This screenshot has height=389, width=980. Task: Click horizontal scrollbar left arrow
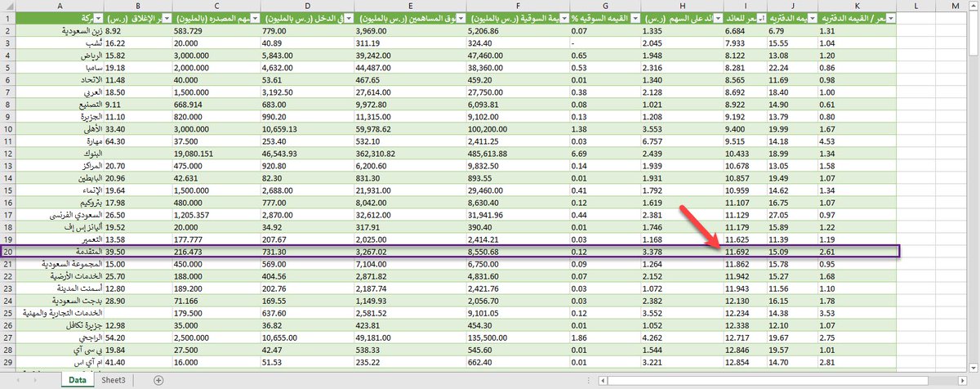tap(602, 380)
